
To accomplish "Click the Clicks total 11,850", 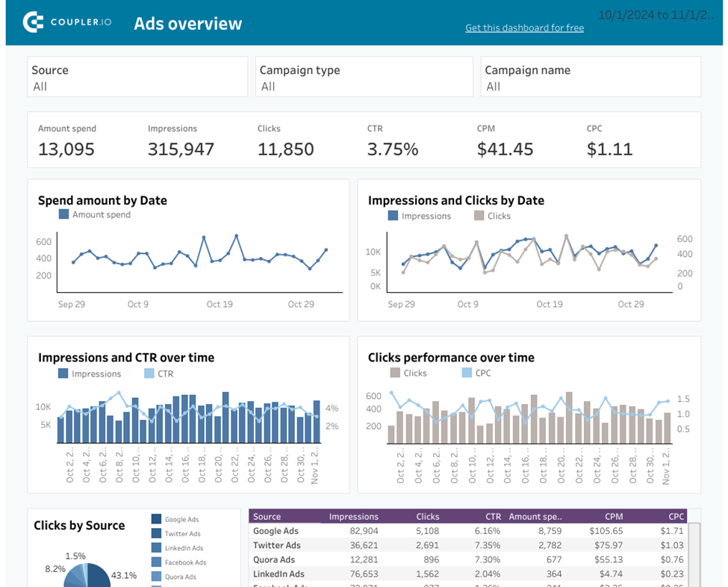I will (x=286, y=149).
